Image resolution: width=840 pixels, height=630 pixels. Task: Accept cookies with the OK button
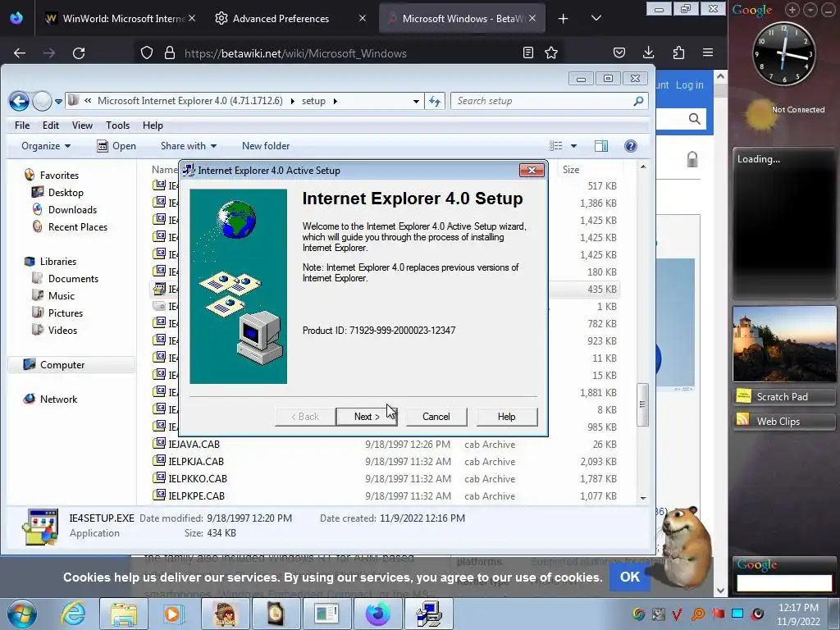click(629, 577)
